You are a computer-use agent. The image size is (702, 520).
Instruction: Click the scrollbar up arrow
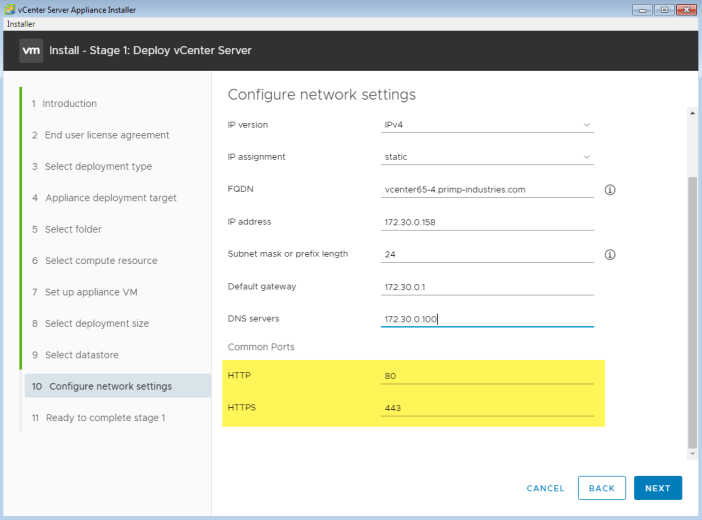[x=692, y=113]
